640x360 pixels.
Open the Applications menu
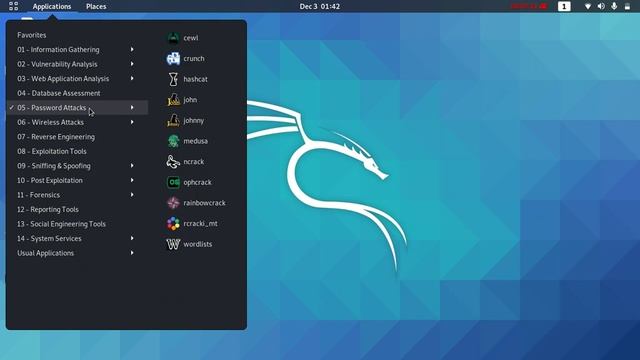point(52,6)
